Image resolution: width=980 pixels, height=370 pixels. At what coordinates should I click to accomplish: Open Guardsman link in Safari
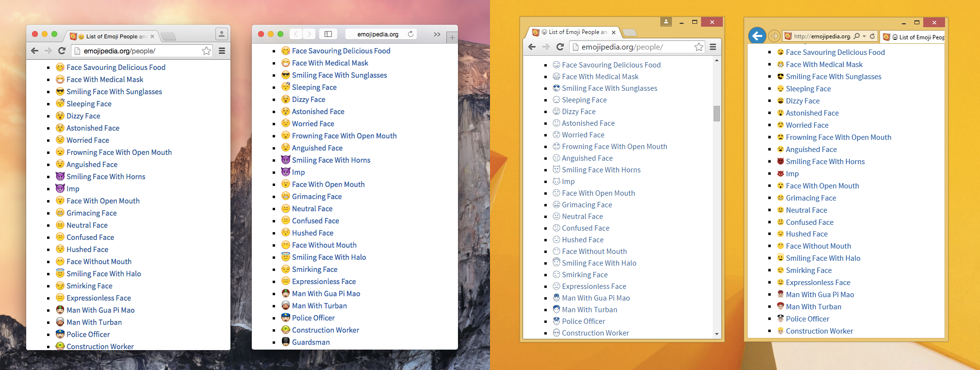point(311,342)
